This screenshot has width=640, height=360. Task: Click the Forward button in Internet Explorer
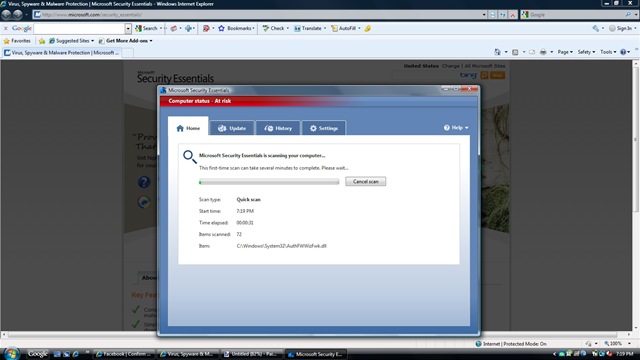[x=17, y=15]
